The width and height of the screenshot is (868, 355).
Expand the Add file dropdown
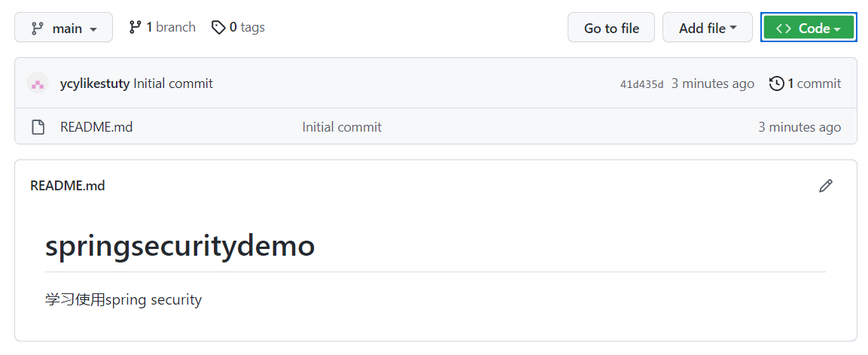707,28
